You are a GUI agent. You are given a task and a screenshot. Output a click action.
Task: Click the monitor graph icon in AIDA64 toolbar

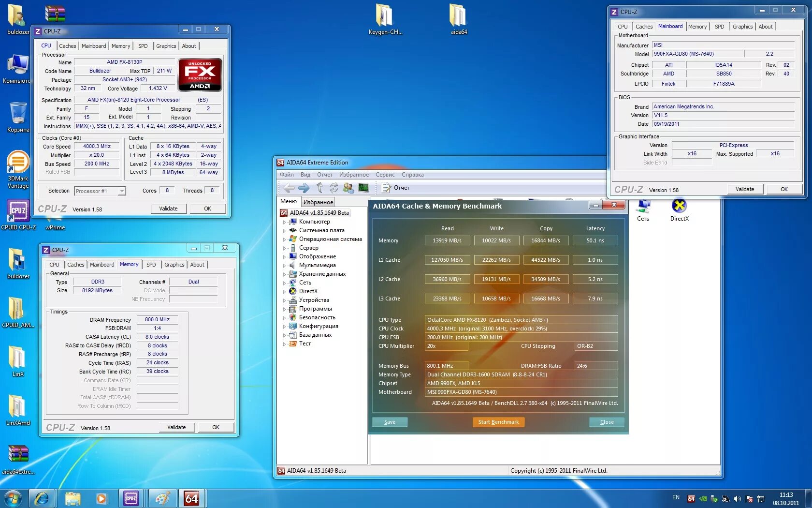[363, 188]
